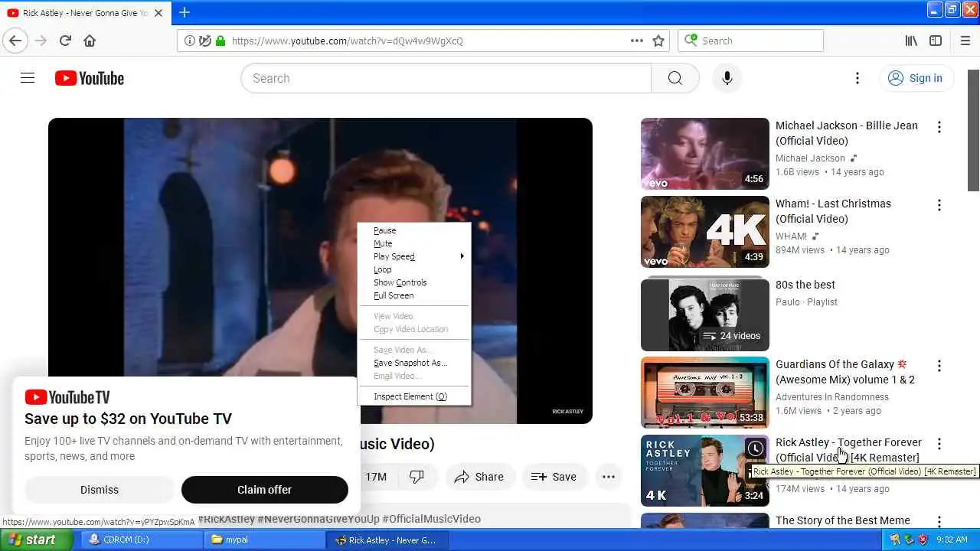Image resolution: width=980 pixels, height=551 pixels.
Task: Open the new tab plus button
Action: (x=185, y=12)
